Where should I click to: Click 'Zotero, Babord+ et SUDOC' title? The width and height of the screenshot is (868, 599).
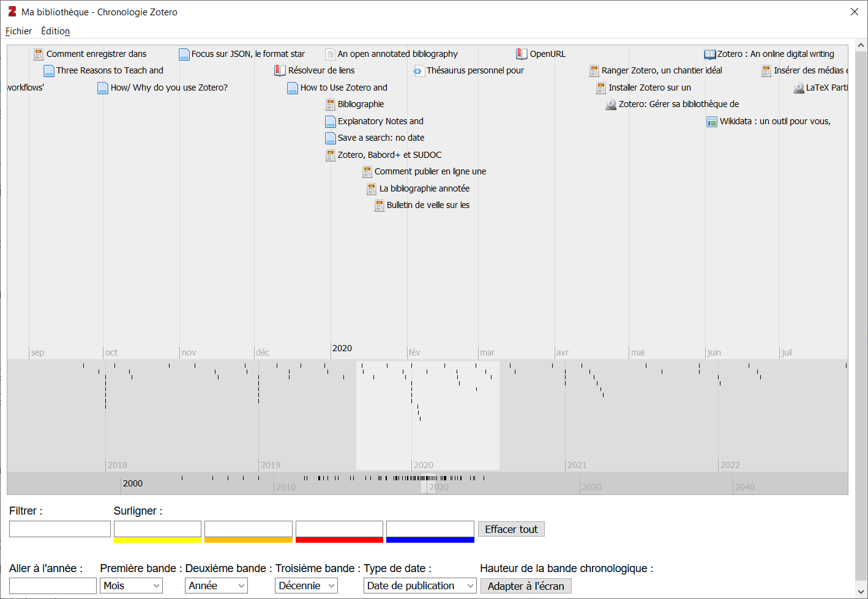[x=389, y=155]
